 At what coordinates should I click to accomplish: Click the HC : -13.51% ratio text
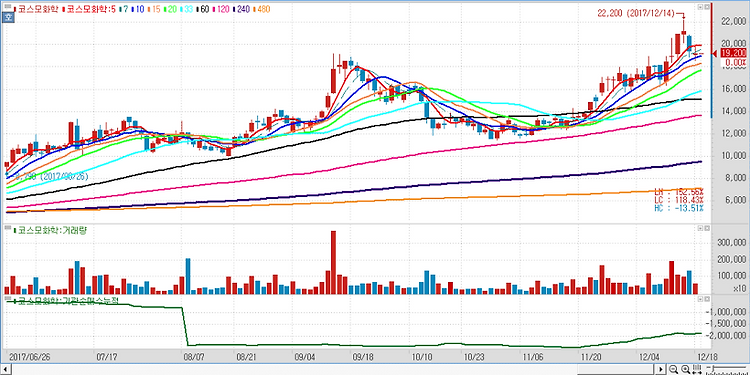(x=679, y=208)
